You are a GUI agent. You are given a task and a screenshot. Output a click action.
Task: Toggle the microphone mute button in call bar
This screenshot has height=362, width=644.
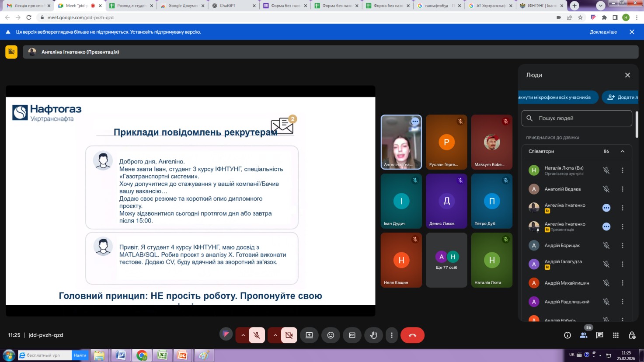coord(257,335)
